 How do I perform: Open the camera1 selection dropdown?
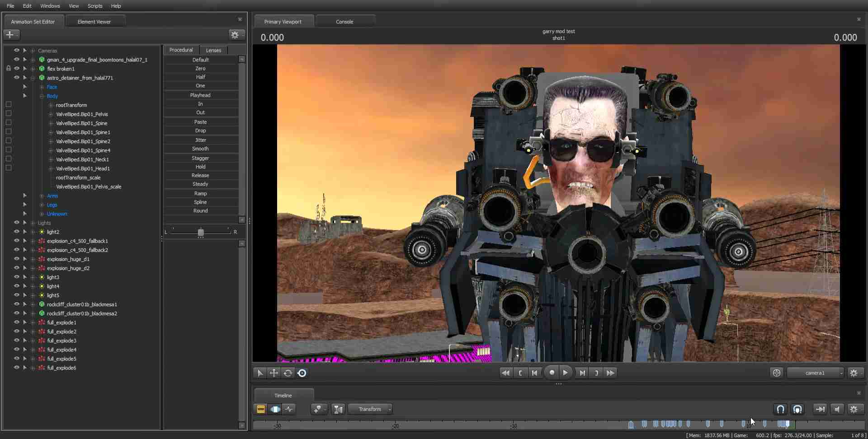(816, 373)
